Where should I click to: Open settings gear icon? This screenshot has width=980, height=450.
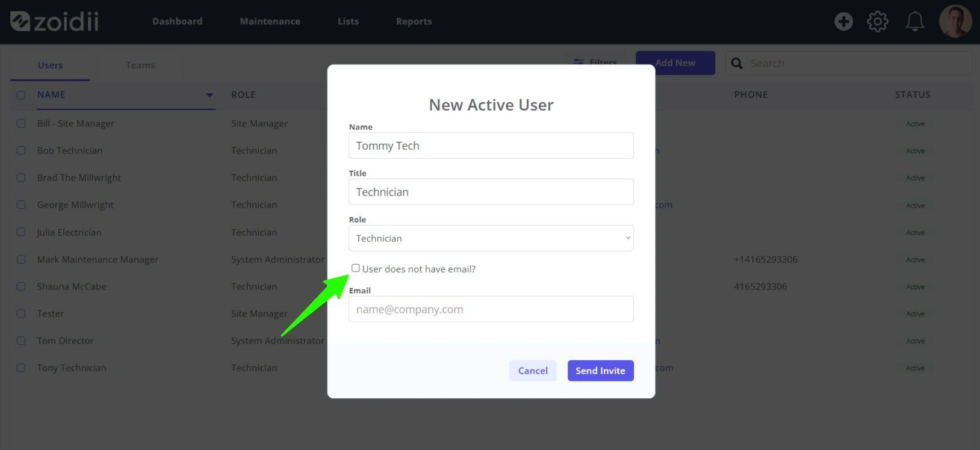point(877,22)
